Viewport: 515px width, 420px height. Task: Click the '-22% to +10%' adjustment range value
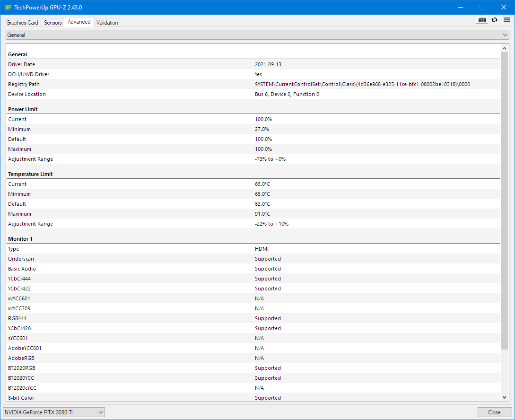tap(271, 224)
